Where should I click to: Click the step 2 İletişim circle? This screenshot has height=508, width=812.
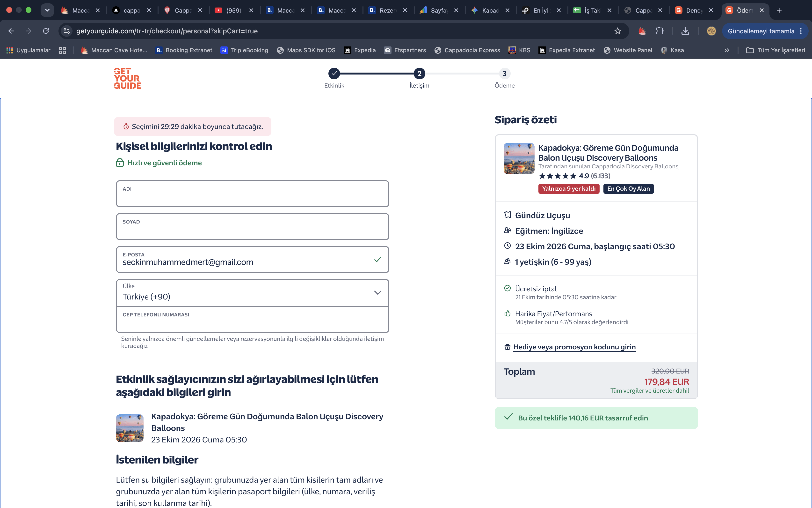pyautogui.click(x=419, y=74)
